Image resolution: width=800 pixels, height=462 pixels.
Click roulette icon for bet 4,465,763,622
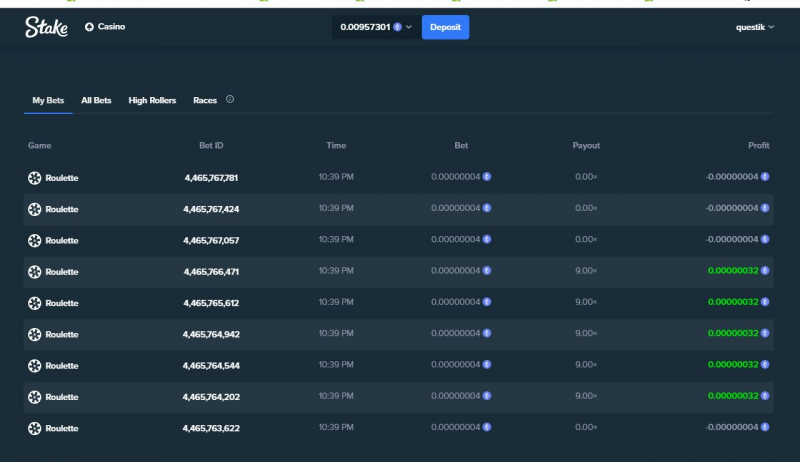click(x=35, y=428)
